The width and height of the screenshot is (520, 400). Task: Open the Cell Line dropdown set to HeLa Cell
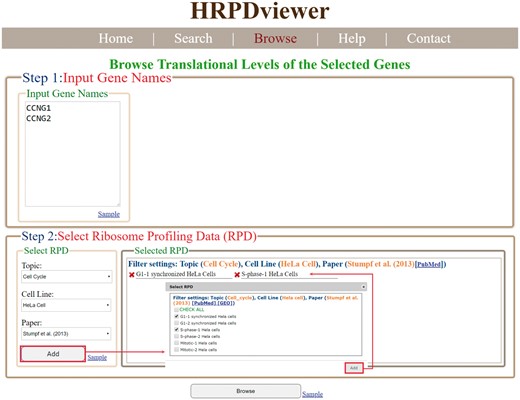click(66, 305)
